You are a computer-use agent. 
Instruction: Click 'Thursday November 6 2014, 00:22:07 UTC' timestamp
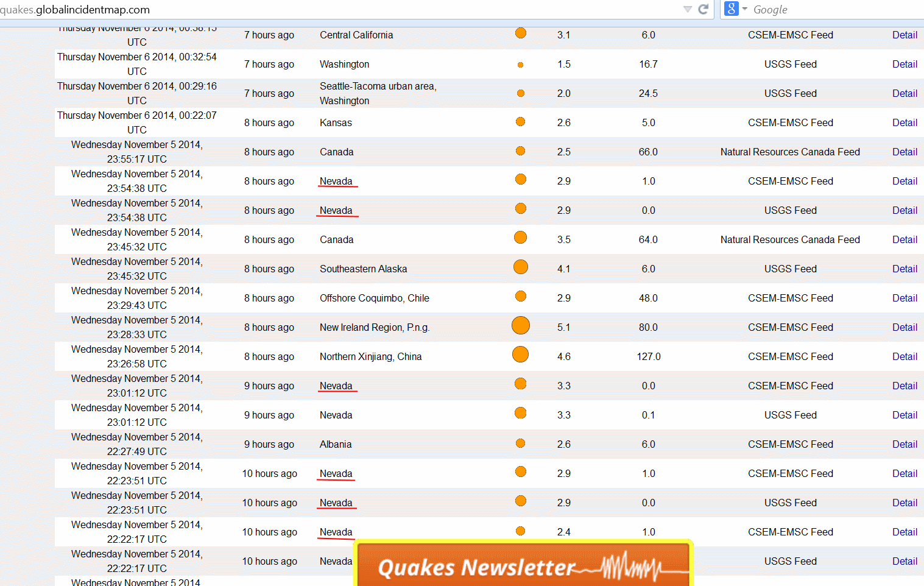coord(137,122)
